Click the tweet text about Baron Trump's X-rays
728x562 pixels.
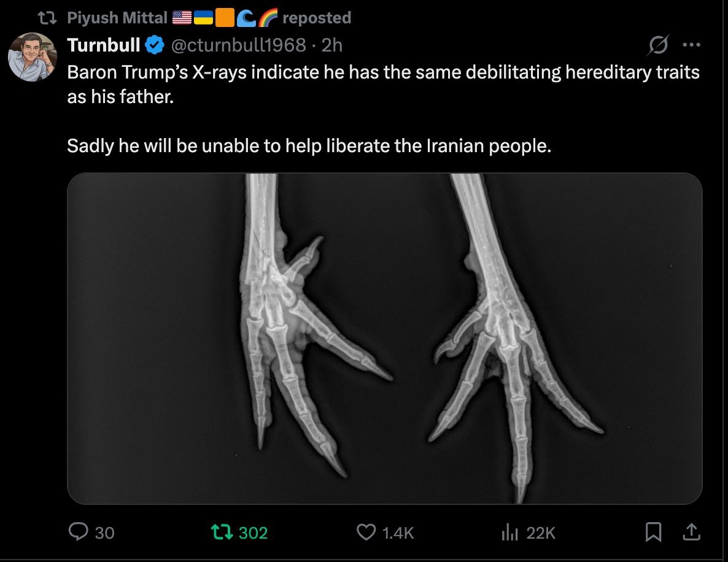[383, 109]
